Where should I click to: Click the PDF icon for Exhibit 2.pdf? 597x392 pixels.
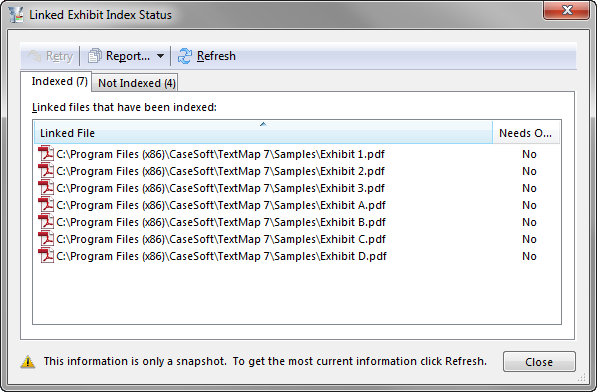[46, 171]
